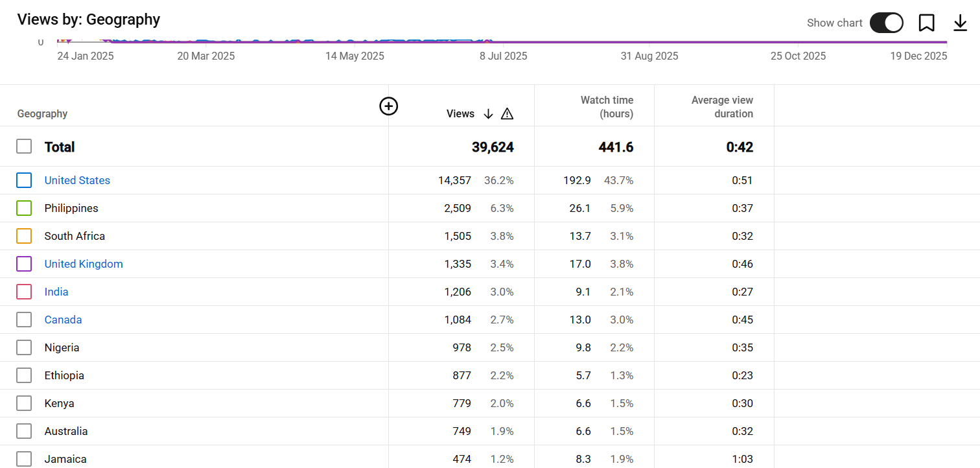Click the 8 Jul 2025 chart date
The width and height of the screenshot is (980, 468).
503,56
